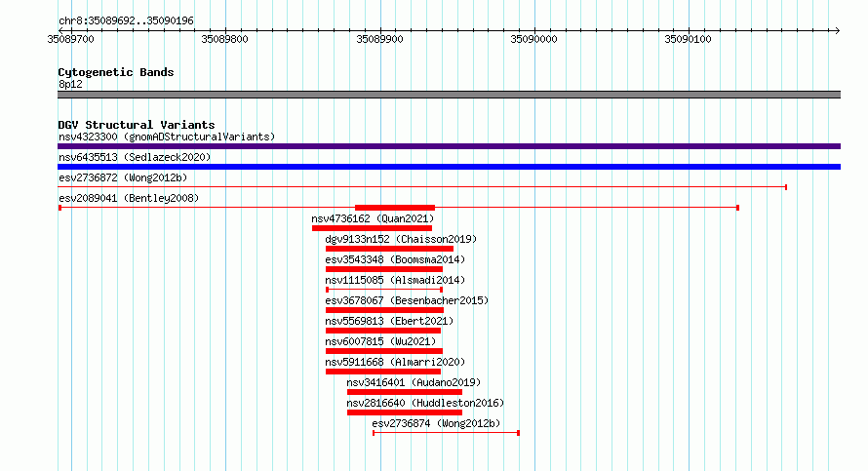Viewport: 868px width, 471px height.
Task: Click the 8p12 band label
Action: (70, 84)
